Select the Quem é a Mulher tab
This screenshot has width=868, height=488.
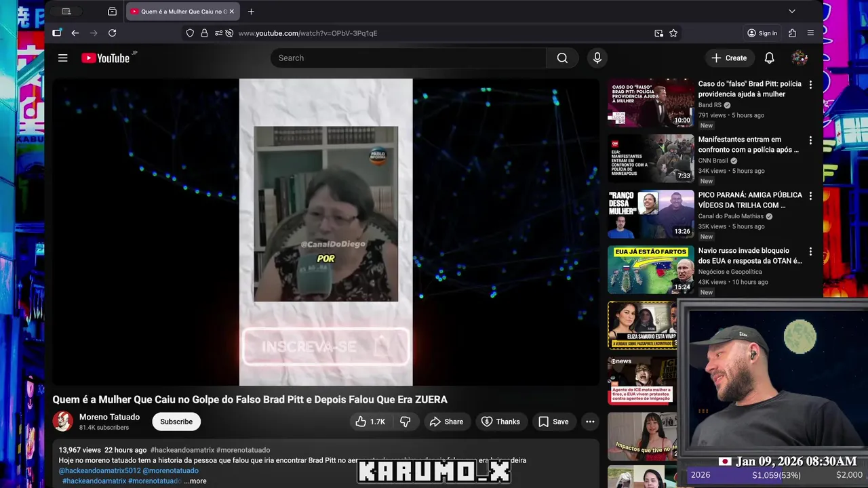(x=182, y=12)
